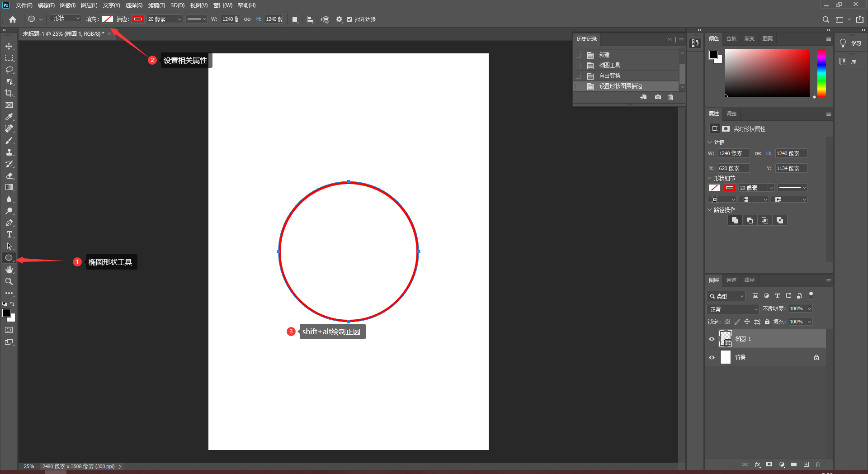This screenshot has height=474, width=868.
Task: Open the 滤镜 menu
Action: coord(157,5)
